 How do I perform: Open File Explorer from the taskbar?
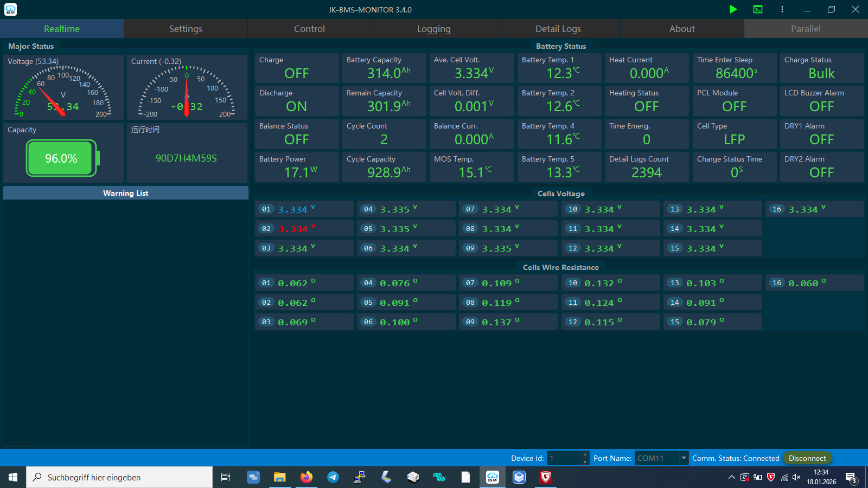click(x=280, y=477)
